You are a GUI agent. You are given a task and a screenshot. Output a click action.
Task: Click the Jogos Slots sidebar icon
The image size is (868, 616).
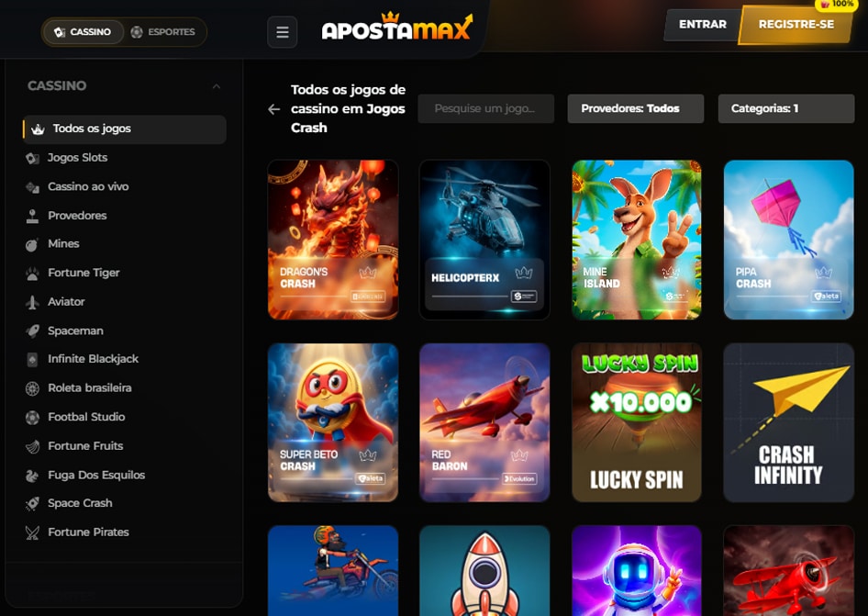pos(33,159)
